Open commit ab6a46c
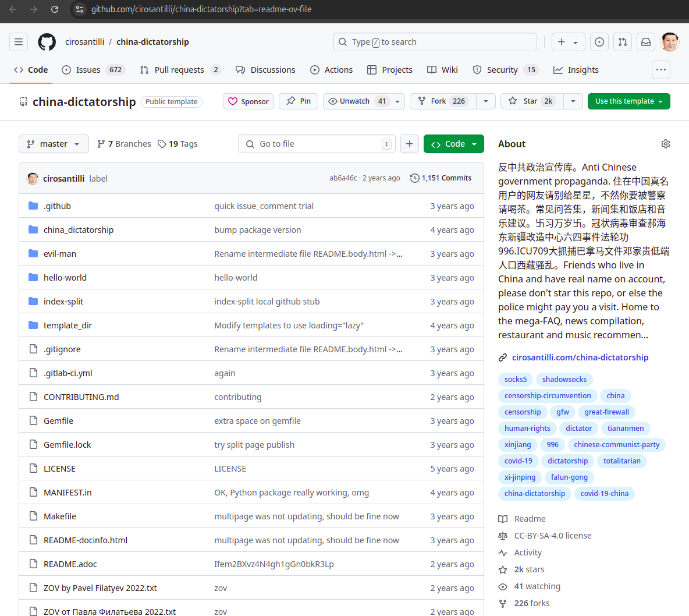Viewport: 689px width, 616px height. click(343, 178)
